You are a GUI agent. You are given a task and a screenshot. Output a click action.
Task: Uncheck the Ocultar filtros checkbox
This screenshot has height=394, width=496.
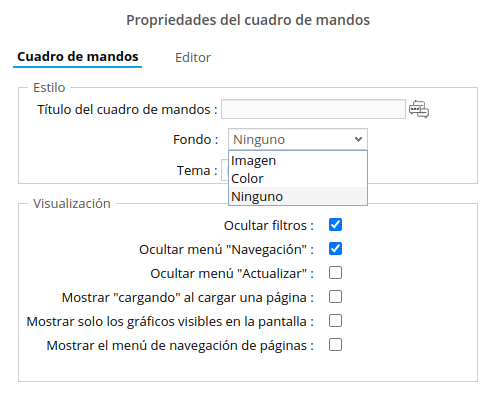tap(335, 225)
